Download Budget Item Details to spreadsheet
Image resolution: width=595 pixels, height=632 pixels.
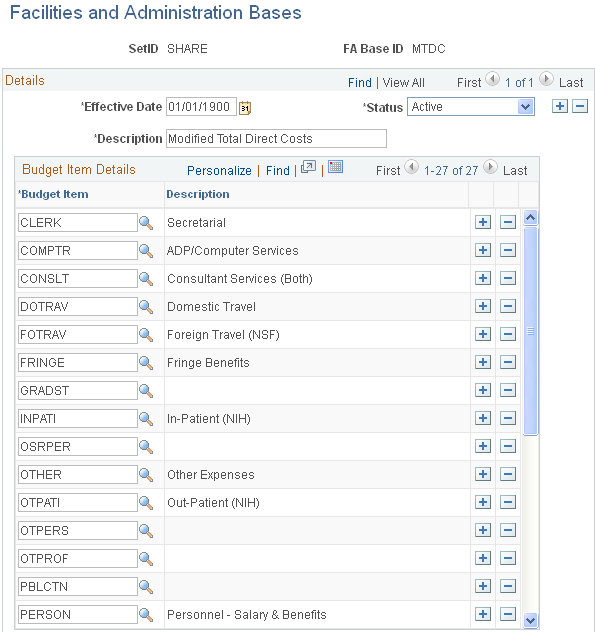coord(335,167)
